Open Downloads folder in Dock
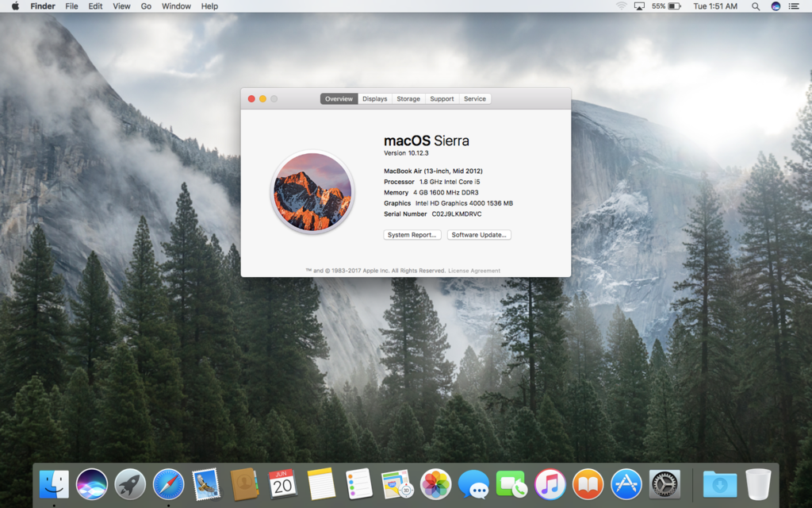Viewport: 812px width, 508px height. [720, 484]
